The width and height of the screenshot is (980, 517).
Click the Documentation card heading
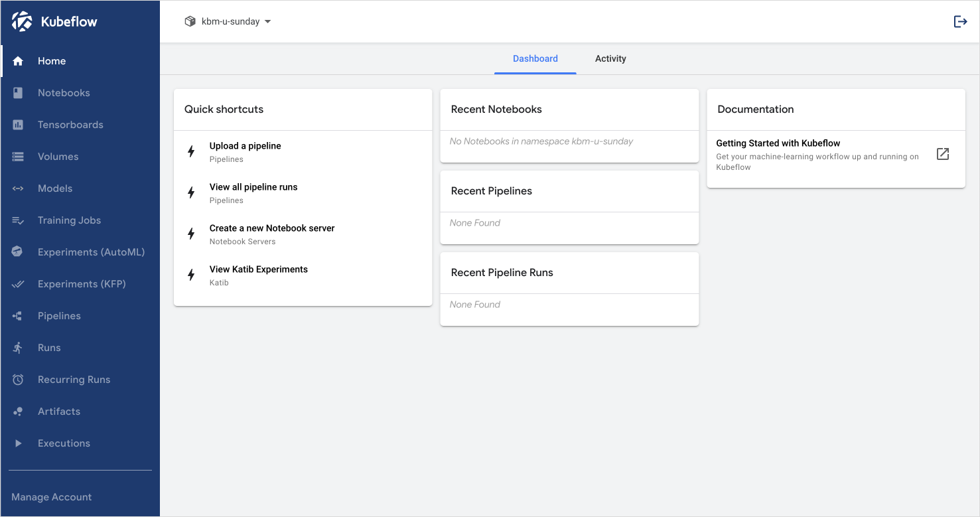(756, 109)
